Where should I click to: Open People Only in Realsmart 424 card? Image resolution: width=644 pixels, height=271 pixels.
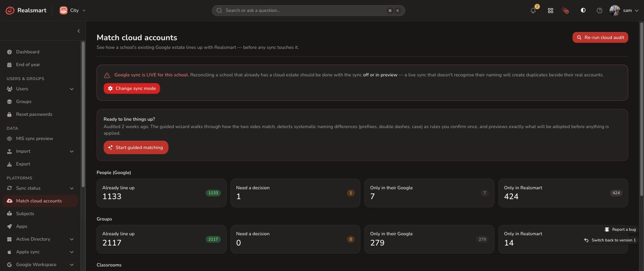pos(563,193)
